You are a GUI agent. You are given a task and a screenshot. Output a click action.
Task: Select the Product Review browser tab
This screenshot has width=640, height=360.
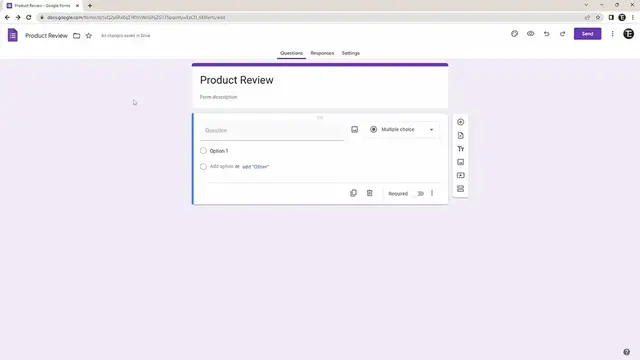coord(42,6)
